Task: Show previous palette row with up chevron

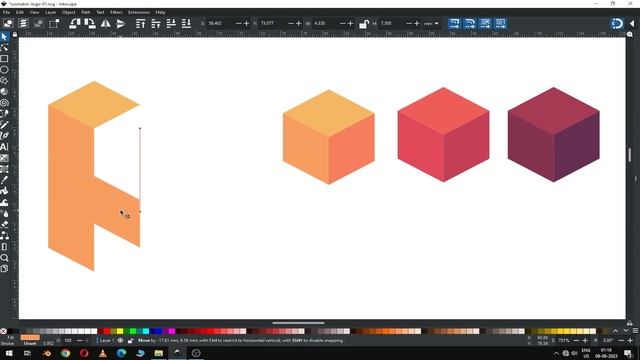Action: click(616, 331)
